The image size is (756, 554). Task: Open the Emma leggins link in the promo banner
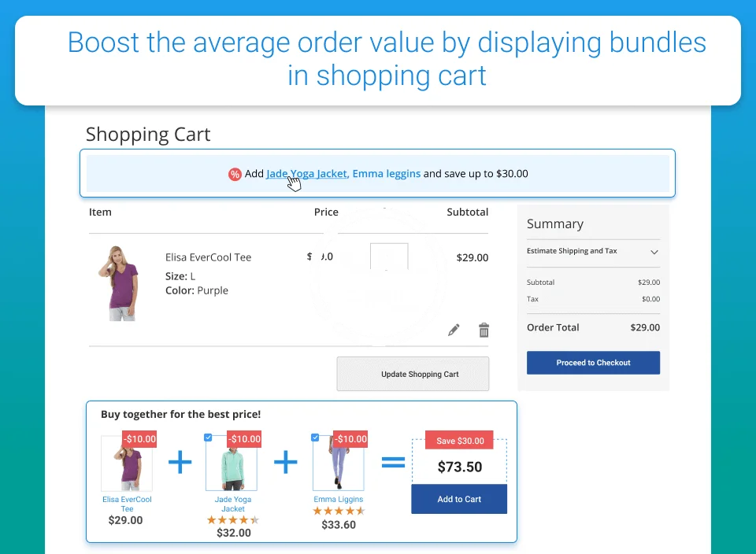coord(386,174)
